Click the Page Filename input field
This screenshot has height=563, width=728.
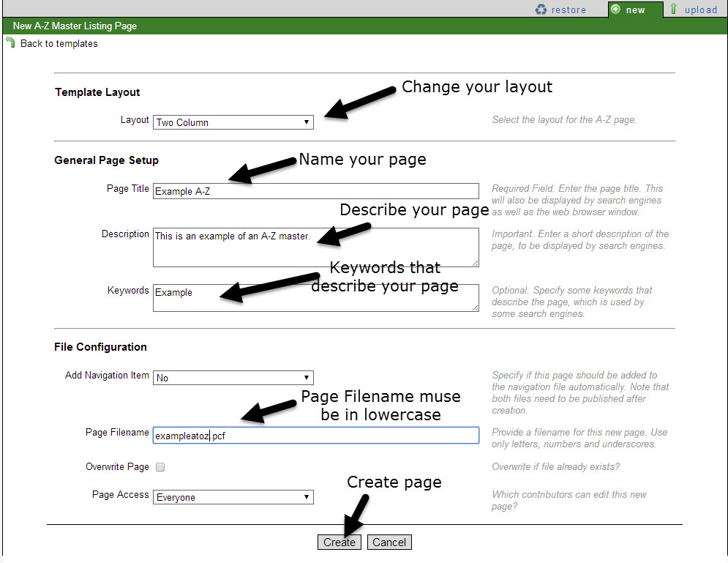click(x=316, y=436)
